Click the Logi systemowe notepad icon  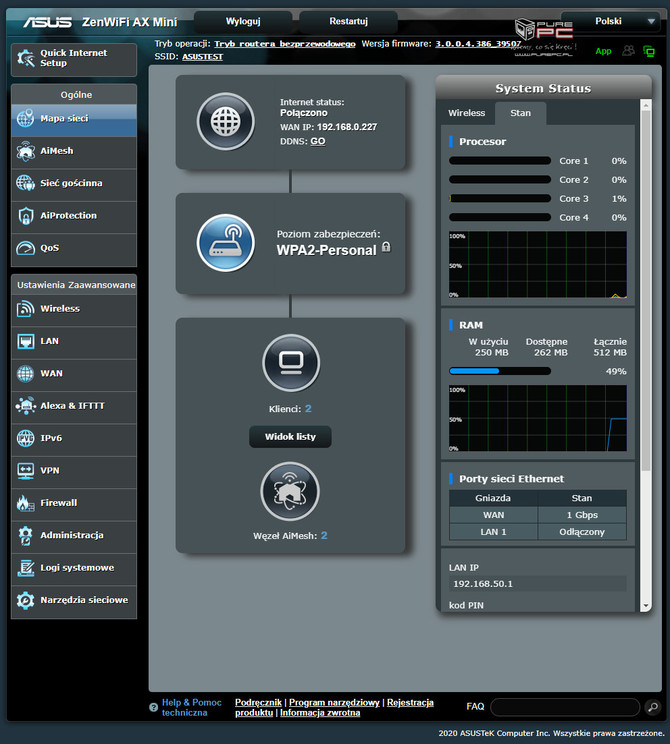point(26,568)
